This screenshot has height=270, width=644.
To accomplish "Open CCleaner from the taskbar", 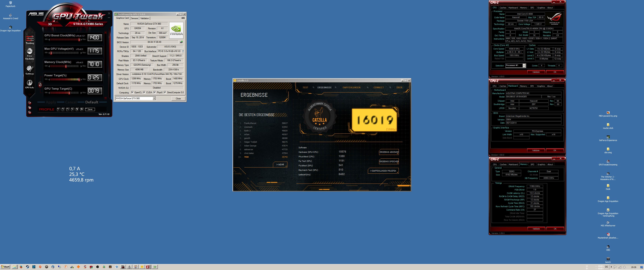I will click(85, 267).
